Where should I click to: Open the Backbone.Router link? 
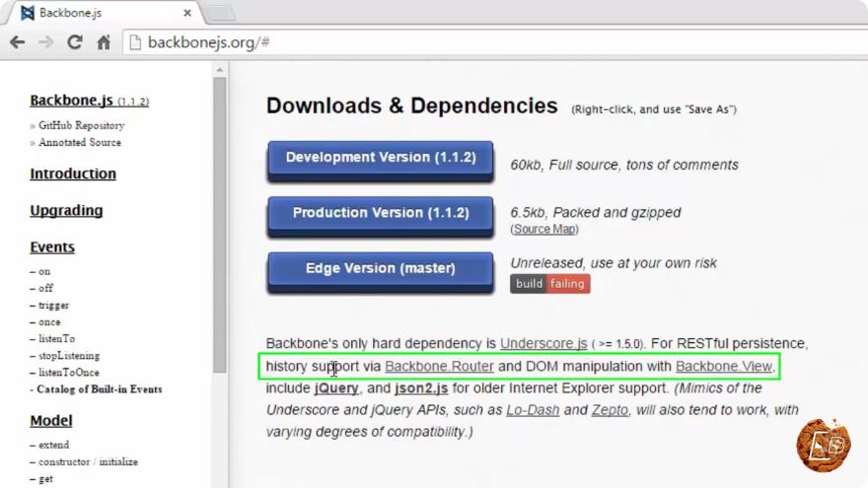click(439, 367)
